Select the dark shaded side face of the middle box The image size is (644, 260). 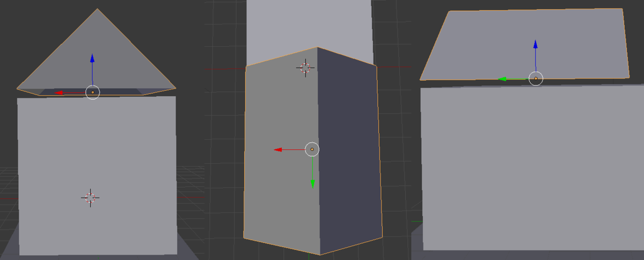pos(350,151)
